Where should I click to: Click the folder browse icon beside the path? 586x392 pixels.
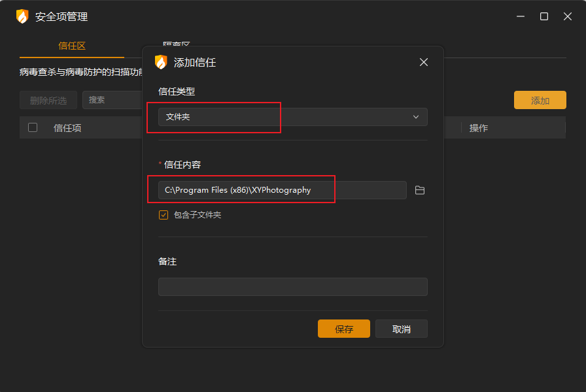tap(420, 190)
